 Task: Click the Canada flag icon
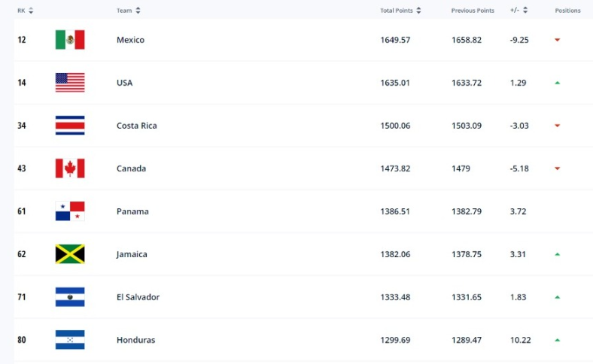70,168
